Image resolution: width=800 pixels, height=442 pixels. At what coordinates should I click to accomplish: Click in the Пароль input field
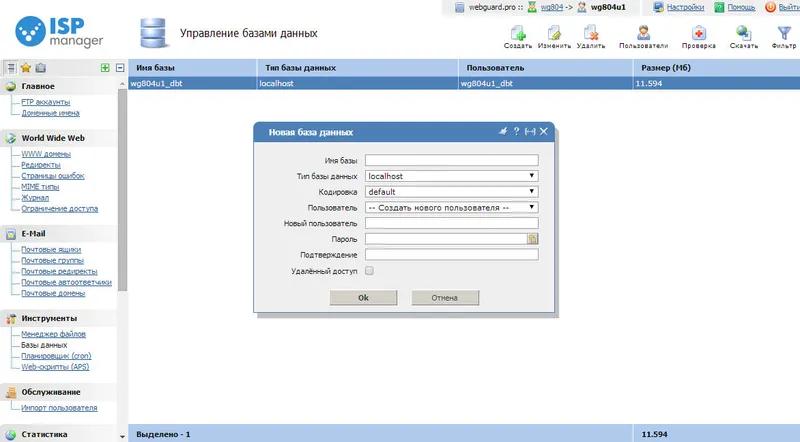tap(446, 239)
